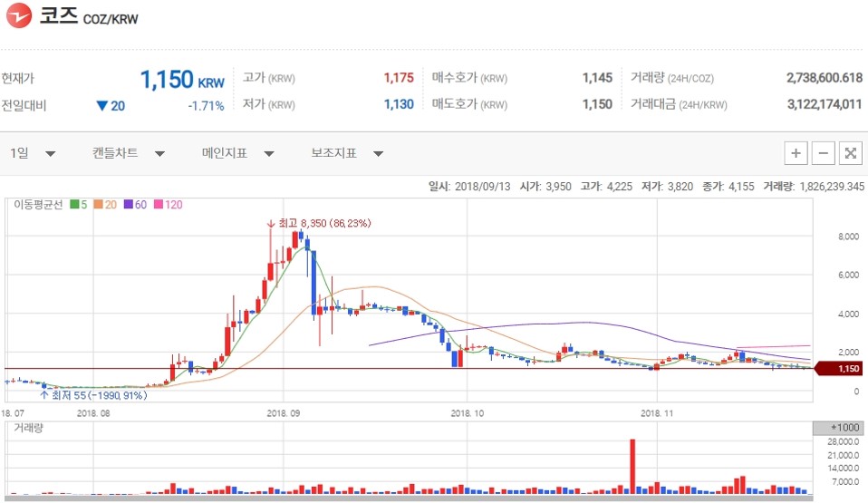
Task: Click the 일시 2018/09/13 date readout
Action: tap(469, 187)
